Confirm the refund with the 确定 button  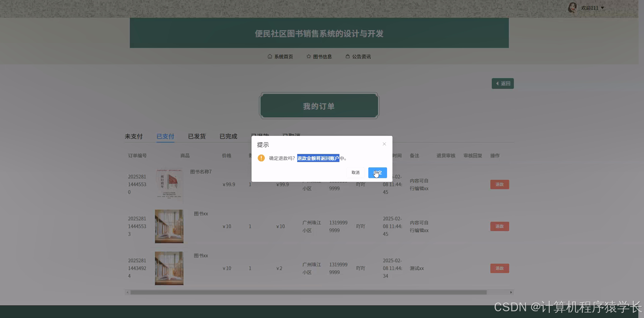tap(378, 172)
